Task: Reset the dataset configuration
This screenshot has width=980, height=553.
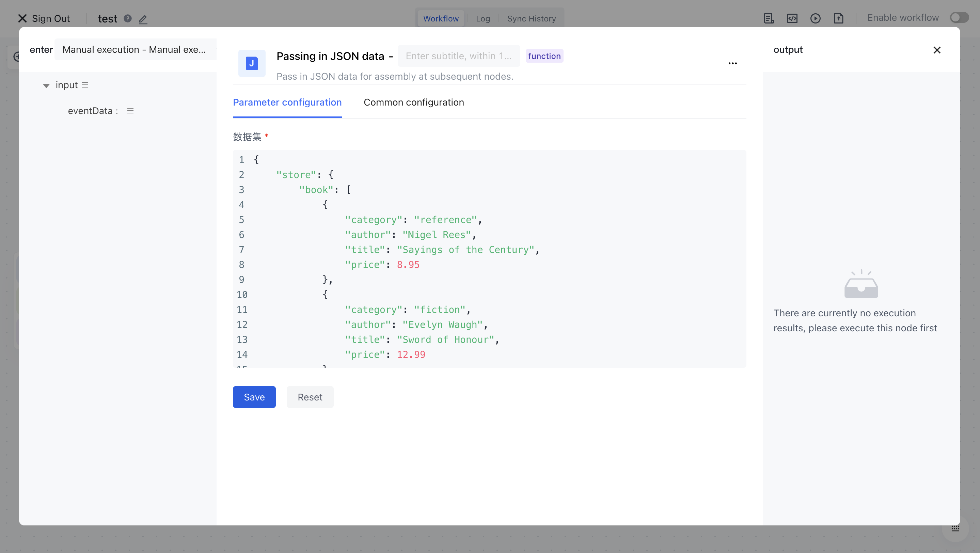Action: pyautogui.click(x=310, y=397)
